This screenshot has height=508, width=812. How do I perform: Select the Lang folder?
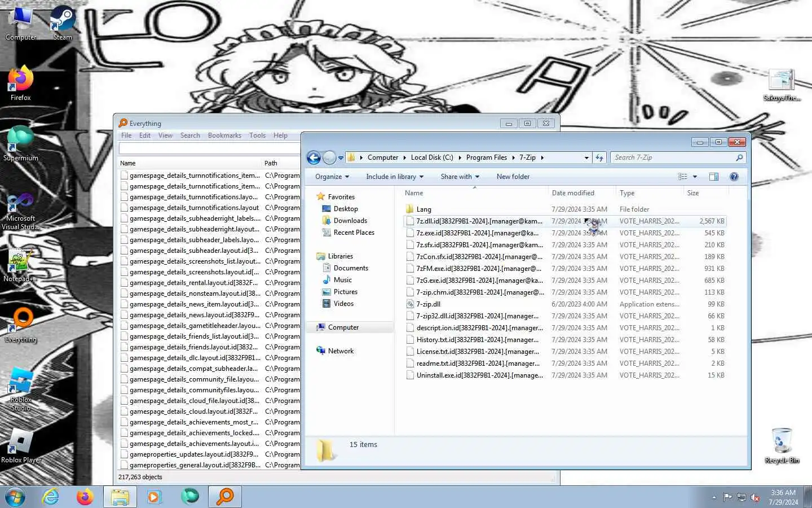point(564,209)
